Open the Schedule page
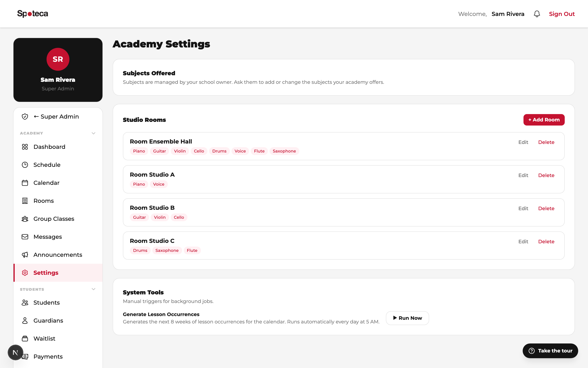The height and width of the screenshot is (368, 588). pyautogui.click(x=58, y=165)
